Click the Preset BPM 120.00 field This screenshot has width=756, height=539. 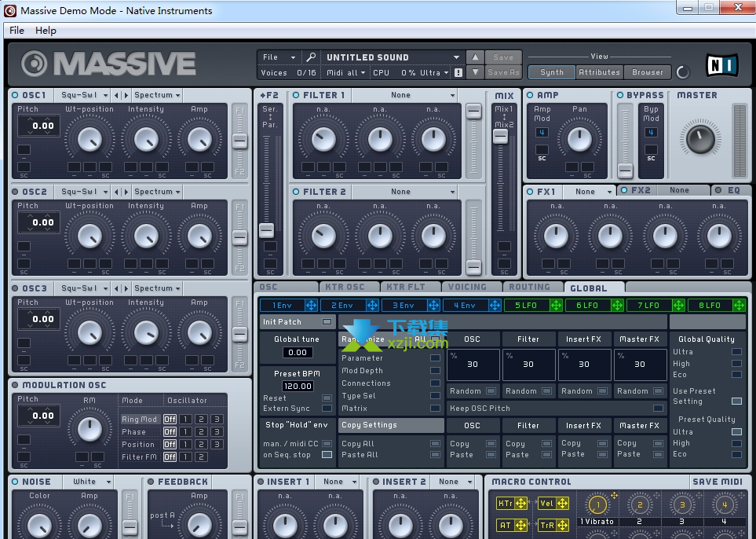pos(298,386)
